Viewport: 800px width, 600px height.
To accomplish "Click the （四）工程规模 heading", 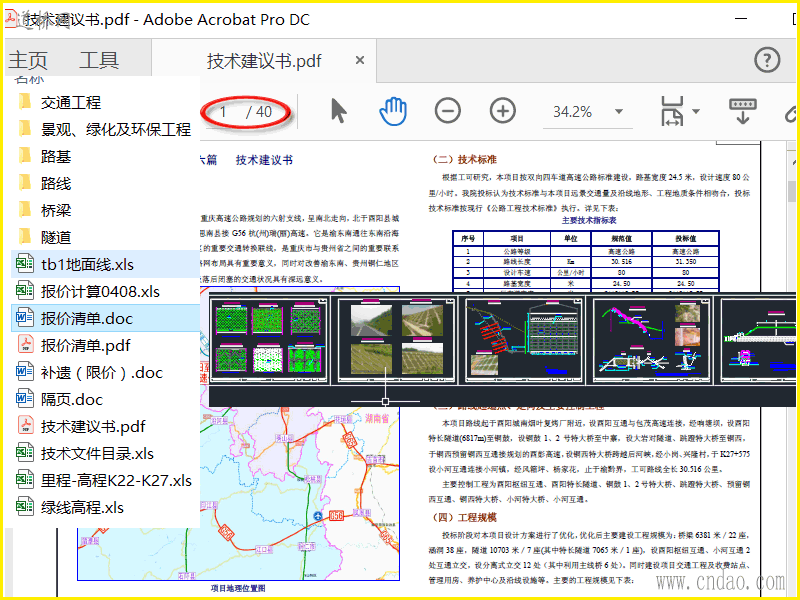I will point(464,518).
